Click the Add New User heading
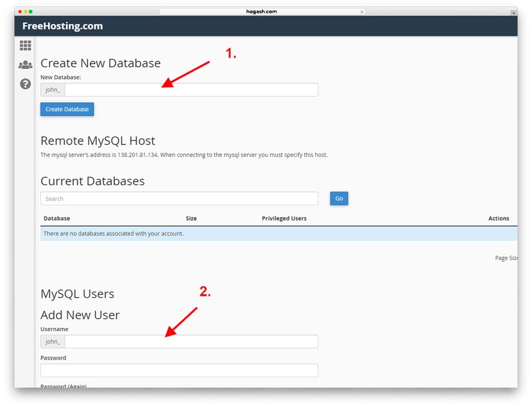Screen dimensions: 532x409 (x=80, y=315)
